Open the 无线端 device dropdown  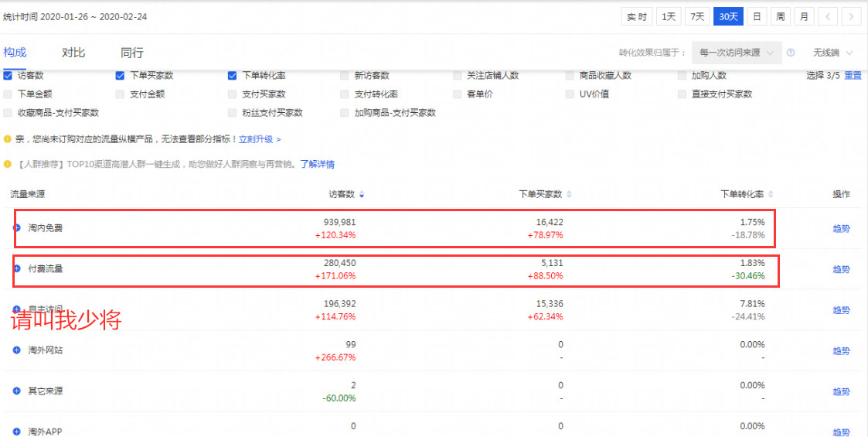point(832,53)
